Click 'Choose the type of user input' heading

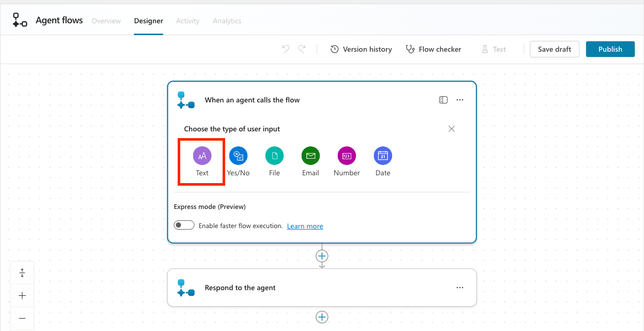tap(232, 129)
